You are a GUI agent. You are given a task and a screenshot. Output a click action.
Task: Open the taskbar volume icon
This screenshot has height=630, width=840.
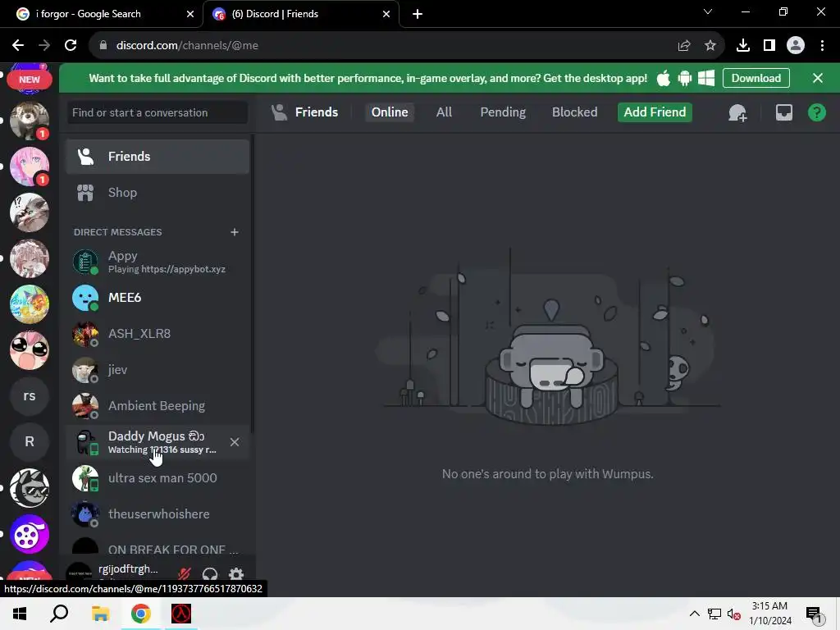tap(734, 614)
